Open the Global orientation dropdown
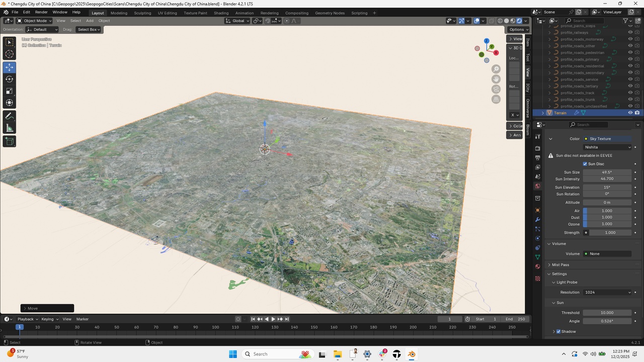644x362 pixels. [237, 21]
